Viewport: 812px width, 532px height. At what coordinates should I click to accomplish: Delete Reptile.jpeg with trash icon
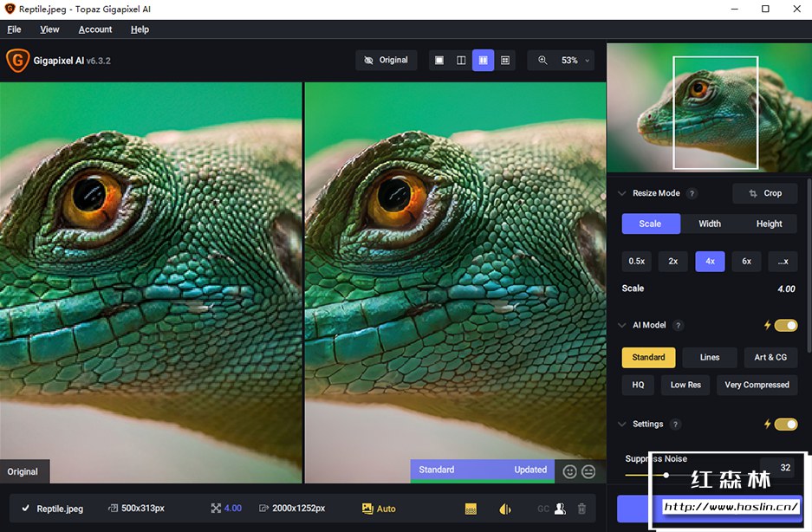coord(581,509)
